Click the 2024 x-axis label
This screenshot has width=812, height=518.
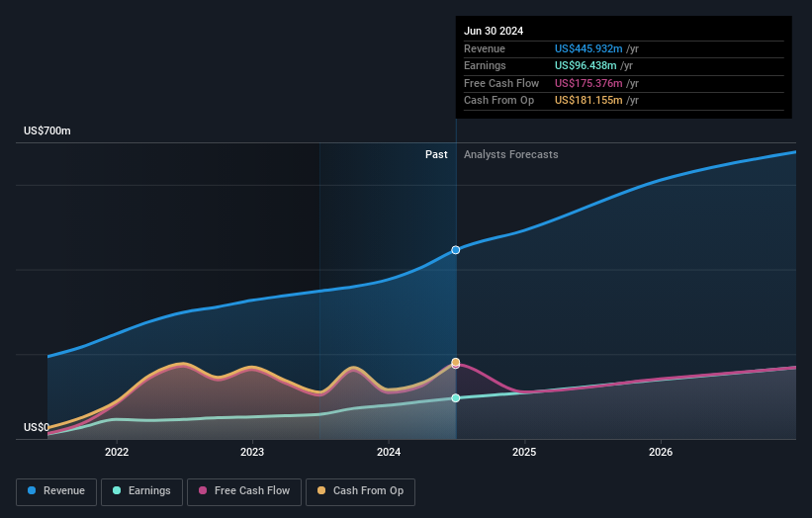[389, 452]
